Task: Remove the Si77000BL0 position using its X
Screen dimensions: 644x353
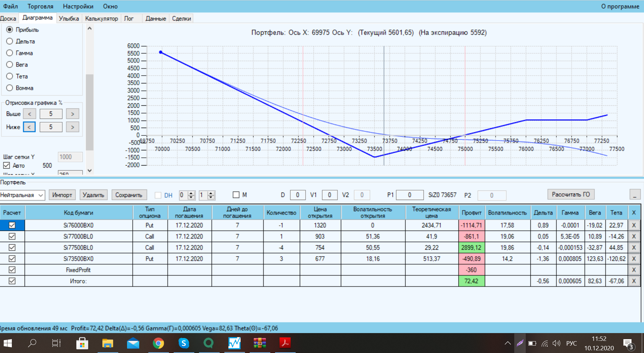Action: (x=634, y=236)
